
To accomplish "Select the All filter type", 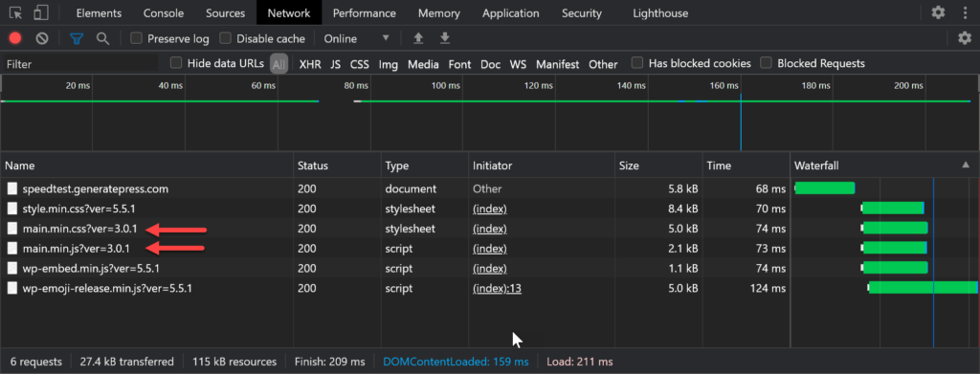I will tap(278, 64).
